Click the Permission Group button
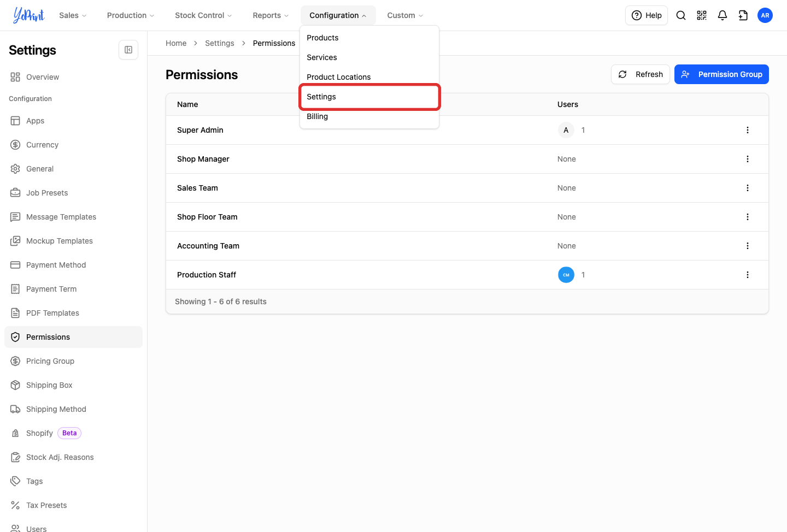 coord(721,74)
